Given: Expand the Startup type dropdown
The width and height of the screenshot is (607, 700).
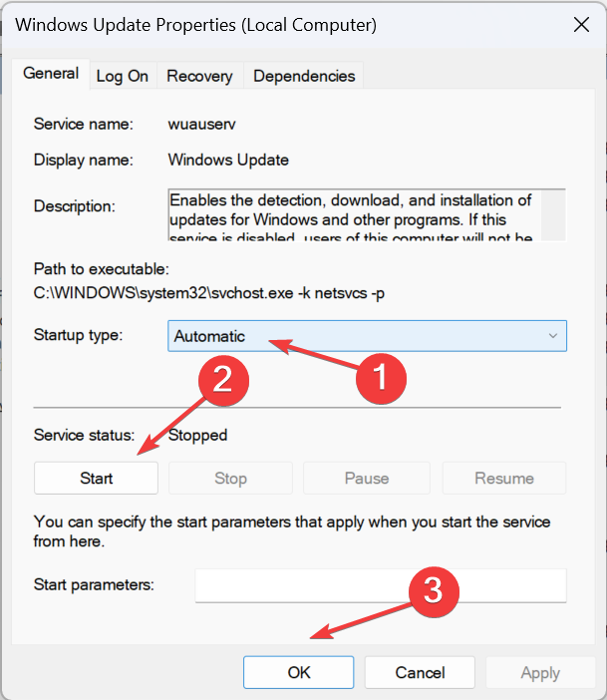Looking at the screenshot, I should (367, 336).
